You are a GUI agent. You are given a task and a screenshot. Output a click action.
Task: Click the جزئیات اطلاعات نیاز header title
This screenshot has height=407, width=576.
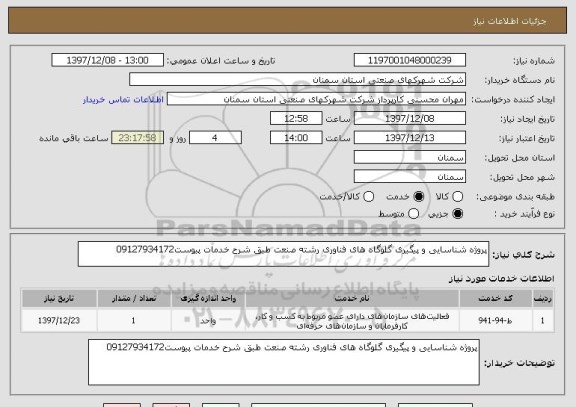tap(510, 21)
